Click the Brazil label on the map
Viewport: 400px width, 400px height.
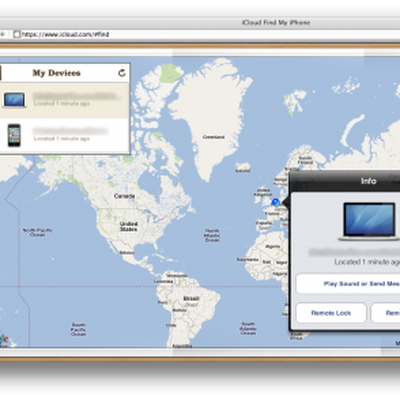click(x=191, y=298)
